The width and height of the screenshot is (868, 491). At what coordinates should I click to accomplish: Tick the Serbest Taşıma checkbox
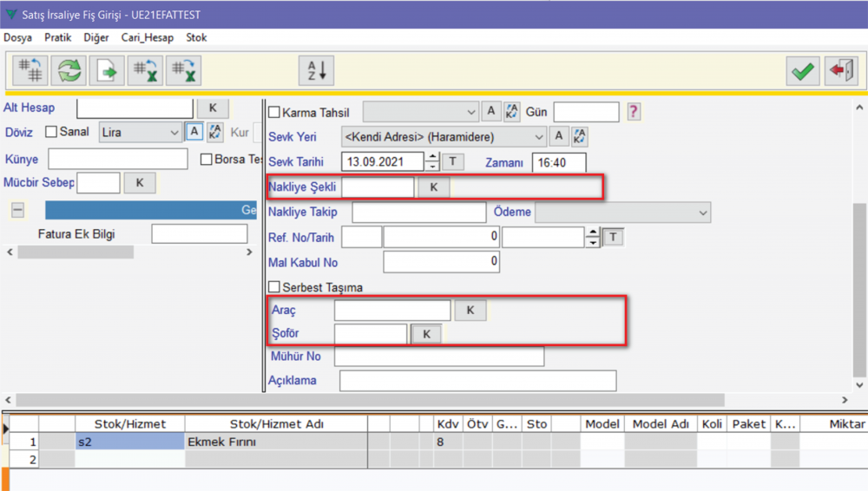[274, 287]
